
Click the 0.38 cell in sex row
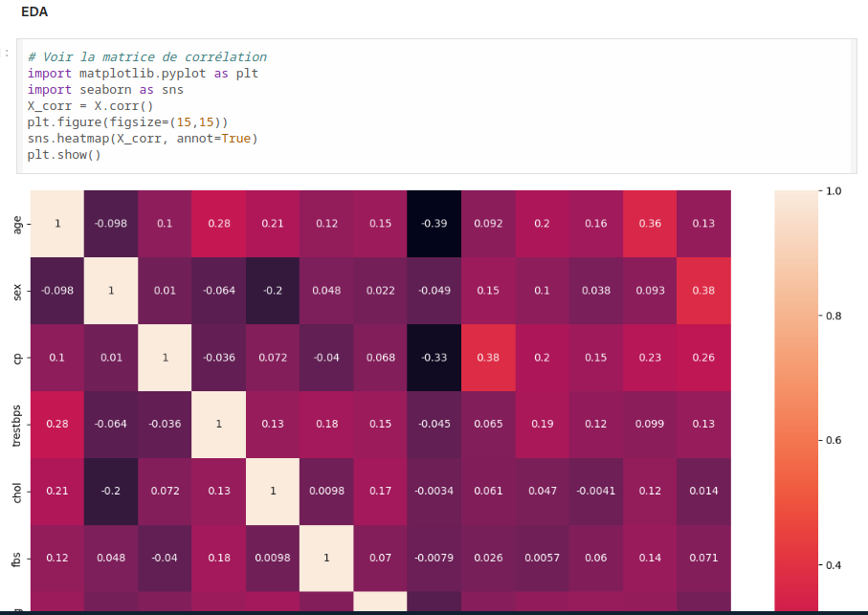point(702,291)
